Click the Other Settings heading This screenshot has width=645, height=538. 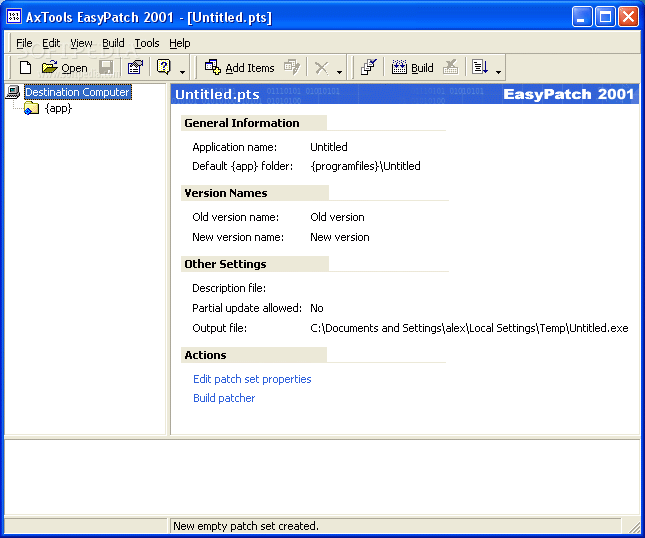click(x=225, y=264)
